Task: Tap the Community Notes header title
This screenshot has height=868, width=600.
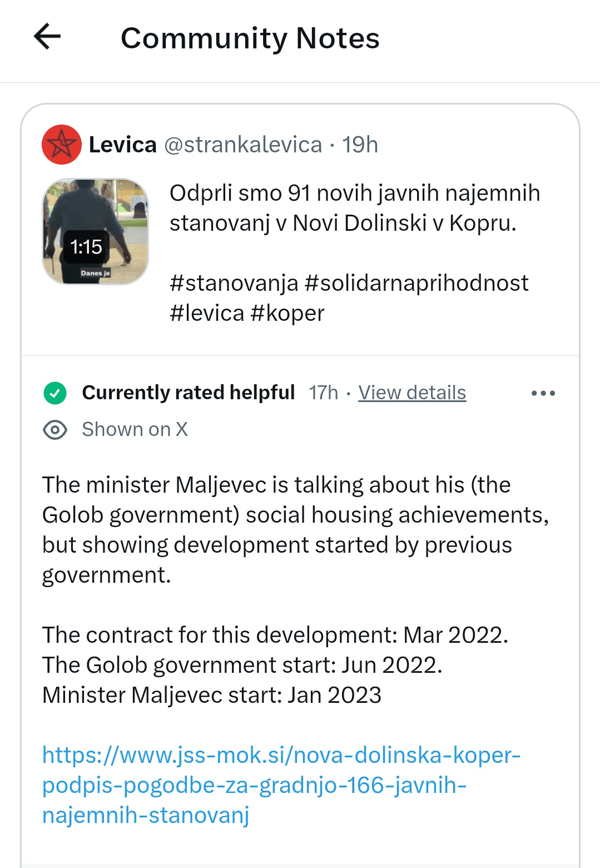Action: click(250, 38)
